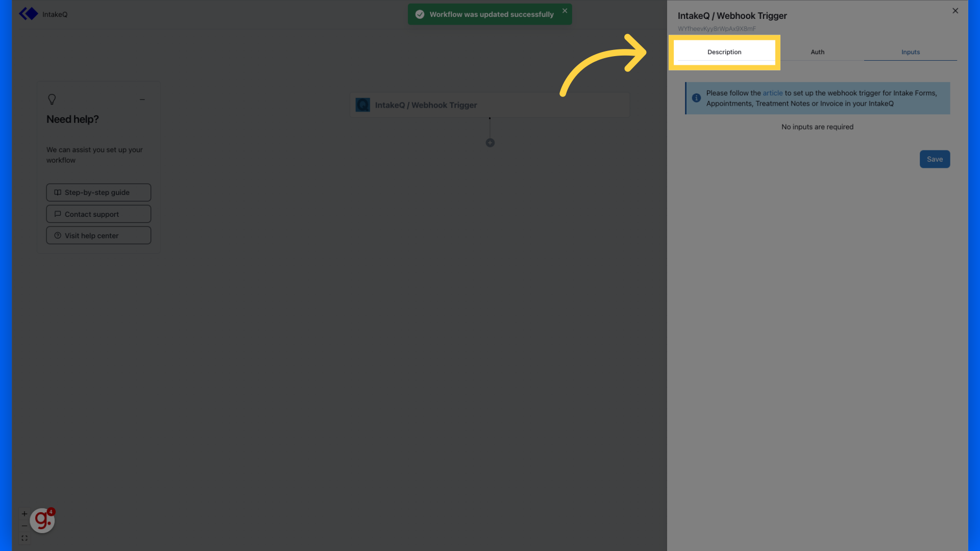Viewport: 980px width, 551px height.
Task: Zoom in the canvas with plus control
Action: (x=24, y=514)
